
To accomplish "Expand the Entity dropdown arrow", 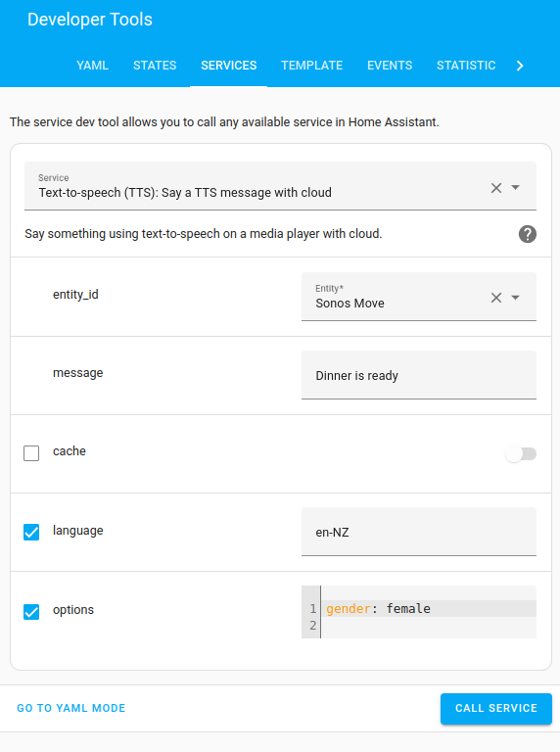I will pos(515,298).
